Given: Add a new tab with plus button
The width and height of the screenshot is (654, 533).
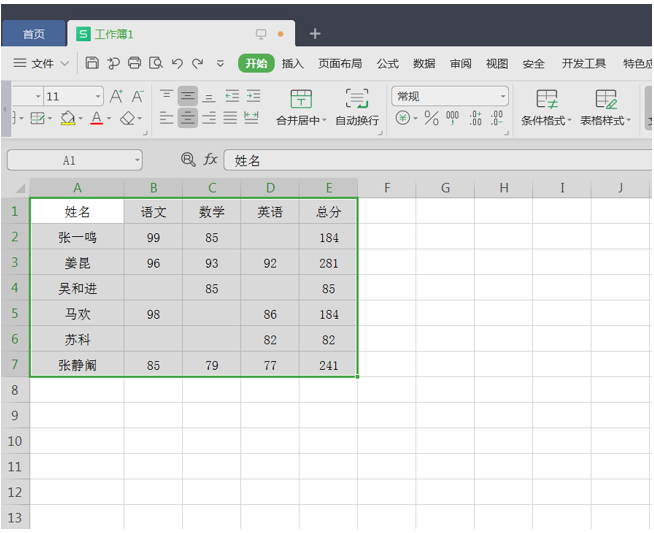Looking at the screenshot, I should coord(315,33).
